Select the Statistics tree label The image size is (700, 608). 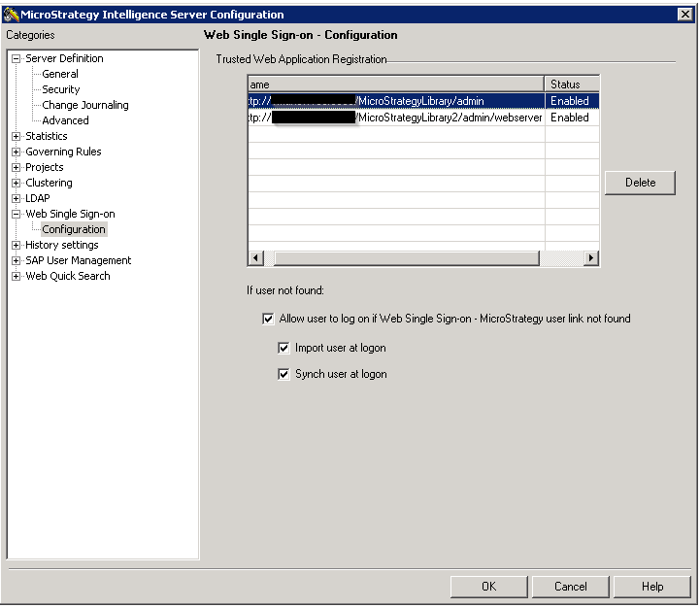47,136
